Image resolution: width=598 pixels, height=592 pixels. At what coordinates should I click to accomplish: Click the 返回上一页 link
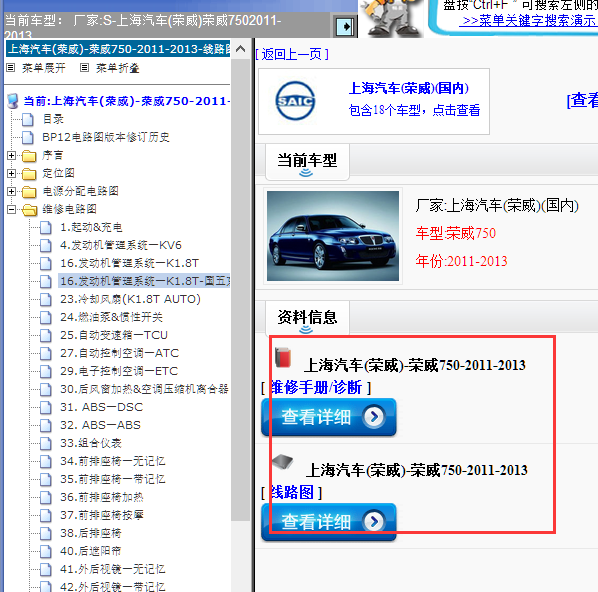292,55
